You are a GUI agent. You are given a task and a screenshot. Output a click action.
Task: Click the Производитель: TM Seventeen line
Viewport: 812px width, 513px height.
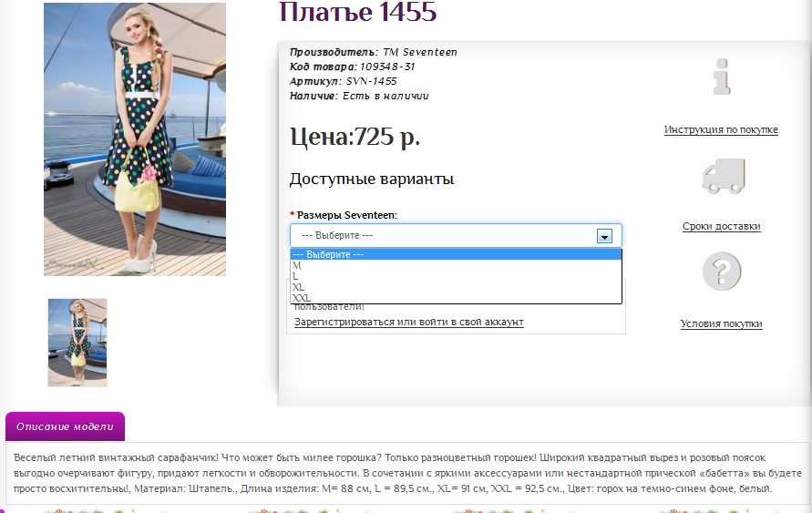coord(373,52)
